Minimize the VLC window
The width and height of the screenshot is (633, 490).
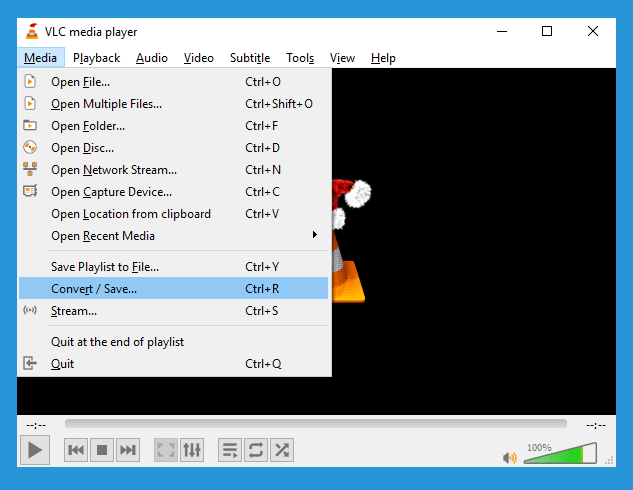point(502,31)
